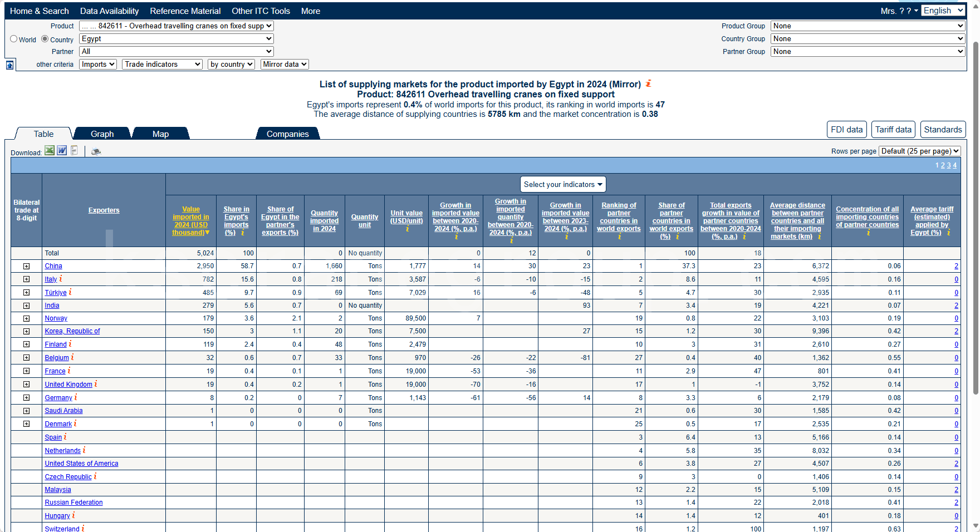Click the Tariff data button

(x=894, y=130)
